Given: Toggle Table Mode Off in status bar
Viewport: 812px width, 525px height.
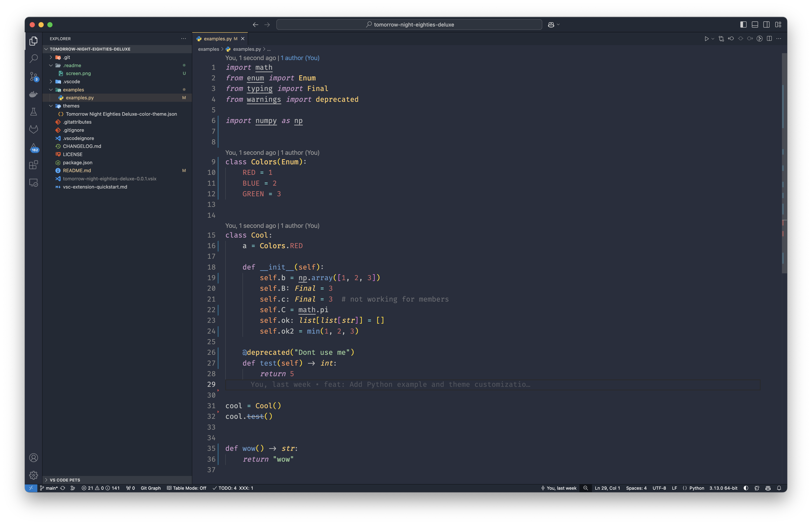Looking at the screenshot, I should (187, 488).
